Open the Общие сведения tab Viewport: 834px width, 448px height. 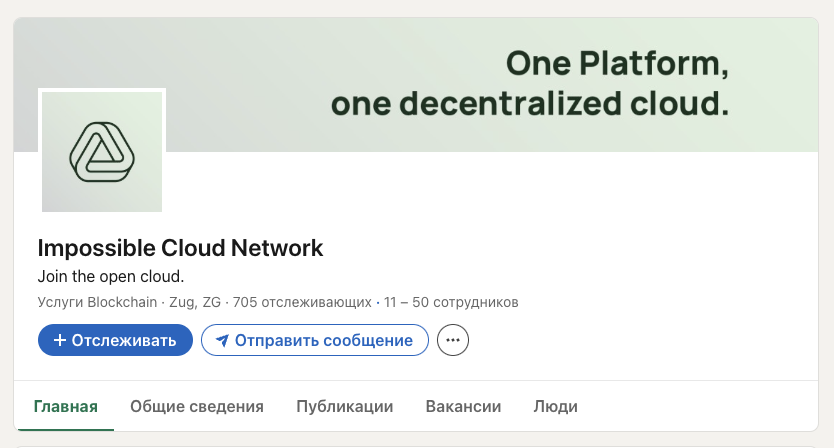click(197, 406)
